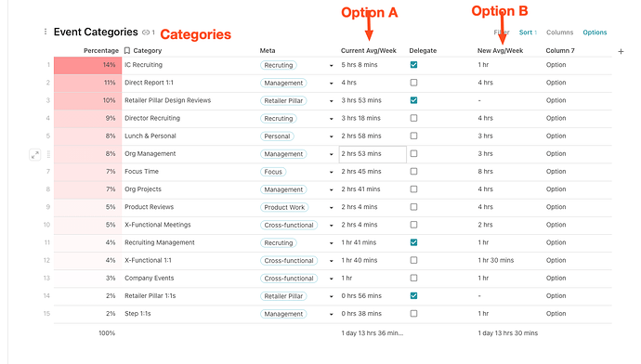Click the Options button in the table toolbar
This screenshot has width=641, height=364.
(x=595, y=32)
